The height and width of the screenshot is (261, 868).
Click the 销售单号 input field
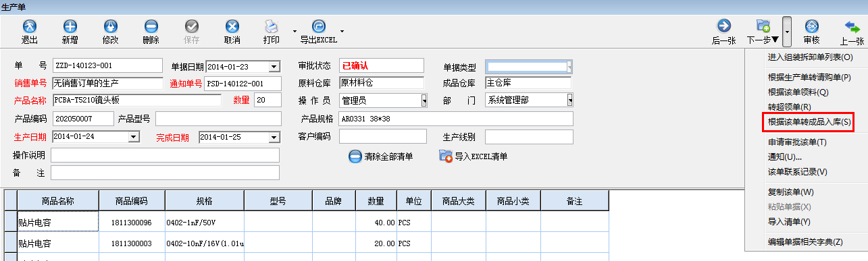[107, 83]
